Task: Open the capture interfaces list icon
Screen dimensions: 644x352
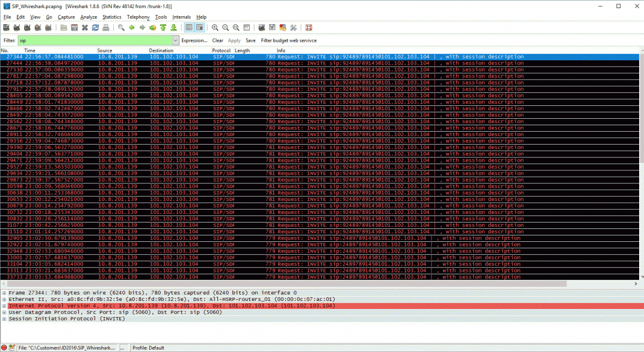Action: [x=6, y=27]
